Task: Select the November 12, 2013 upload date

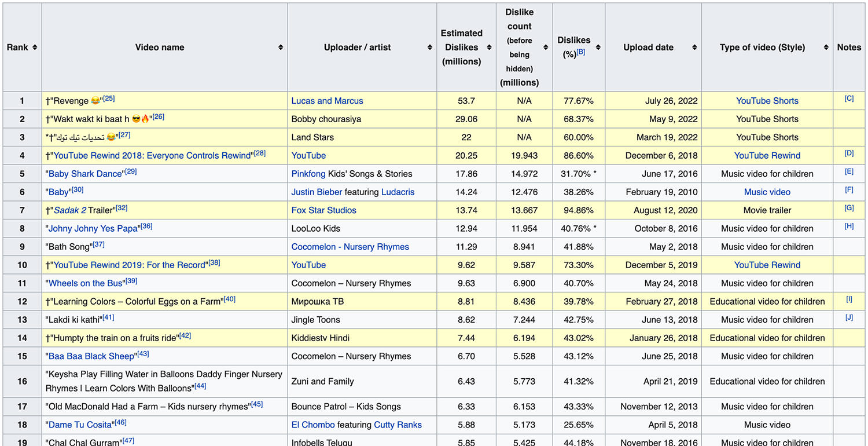Action: (x=654, y=407)
